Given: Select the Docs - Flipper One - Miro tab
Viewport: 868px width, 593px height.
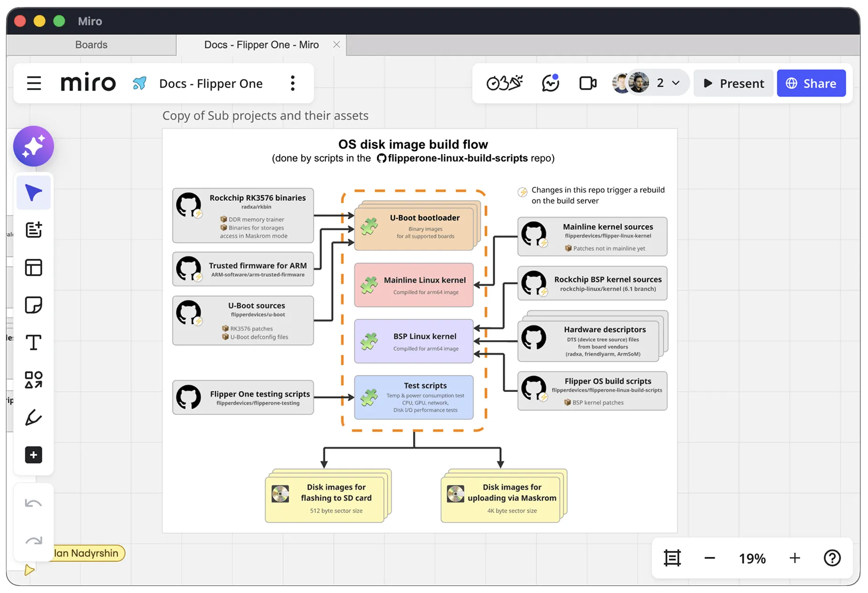Looking at the screenshot, I should [x=261, y=45].
